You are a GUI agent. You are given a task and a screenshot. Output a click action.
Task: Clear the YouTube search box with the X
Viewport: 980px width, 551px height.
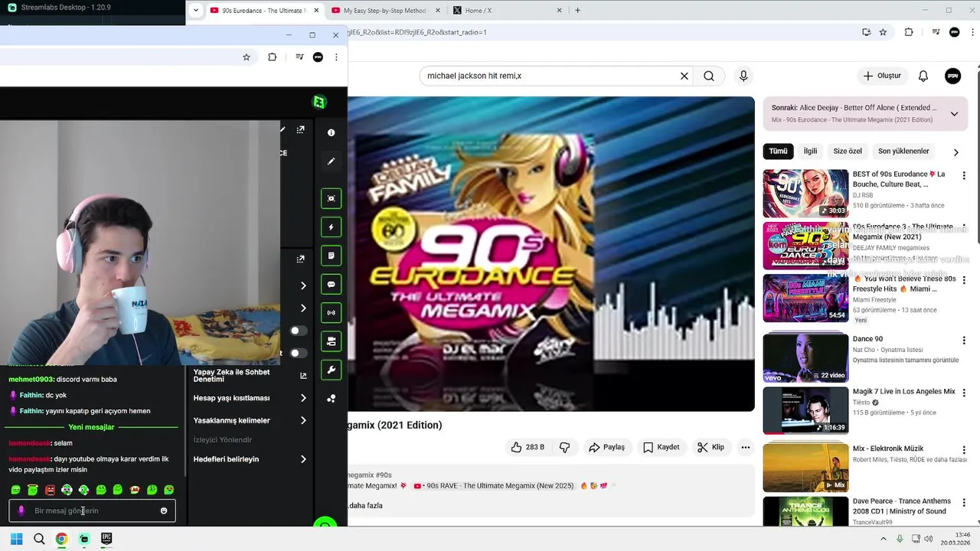pyautogui.click(x=684, y=76)
